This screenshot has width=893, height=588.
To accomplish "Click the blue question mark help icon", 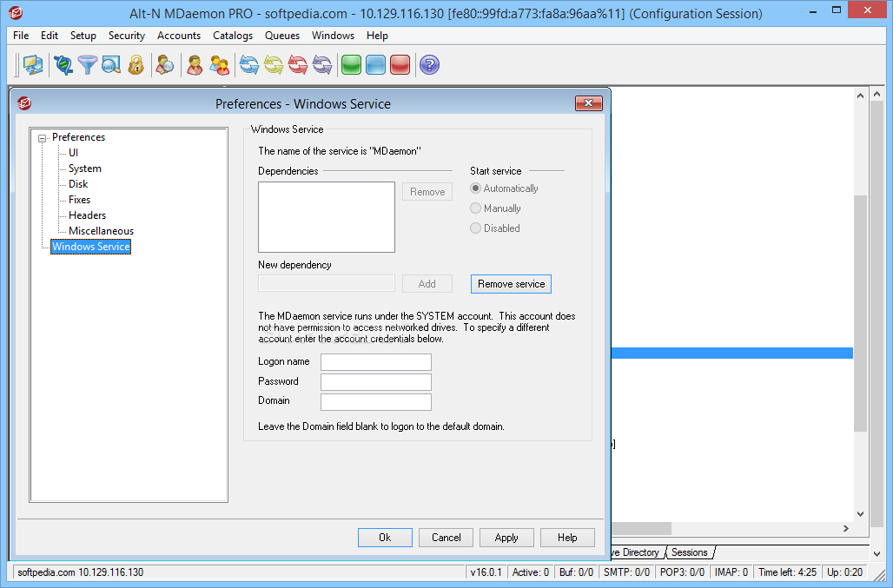I will 429,65.
